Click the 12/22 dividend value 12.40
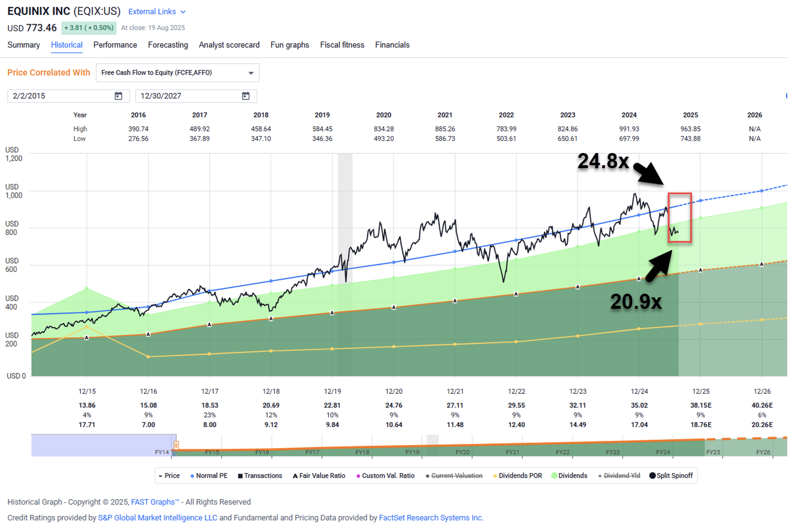This screenshot has width=789, height=532. pos(516,425)
